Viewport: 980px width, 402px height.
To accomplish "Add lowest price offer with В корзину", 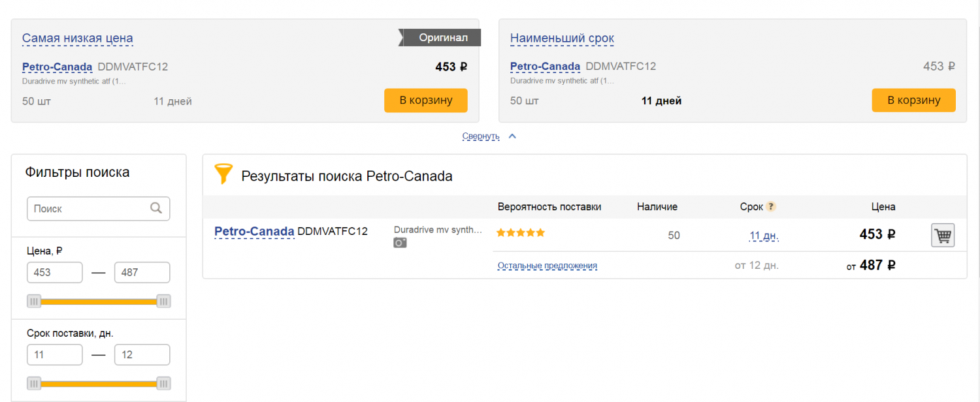I will coord(426,100).
